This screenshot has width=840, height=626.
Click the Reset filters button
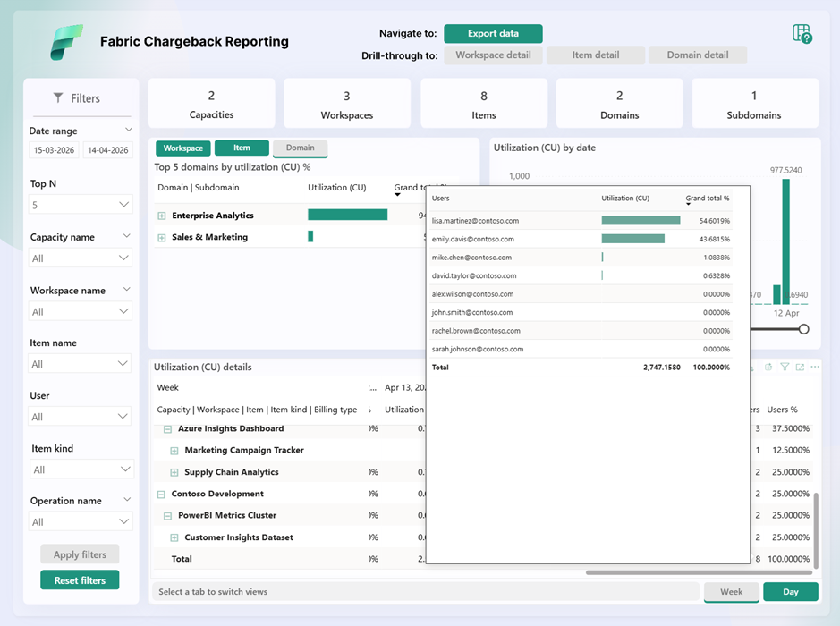[80, 580]
